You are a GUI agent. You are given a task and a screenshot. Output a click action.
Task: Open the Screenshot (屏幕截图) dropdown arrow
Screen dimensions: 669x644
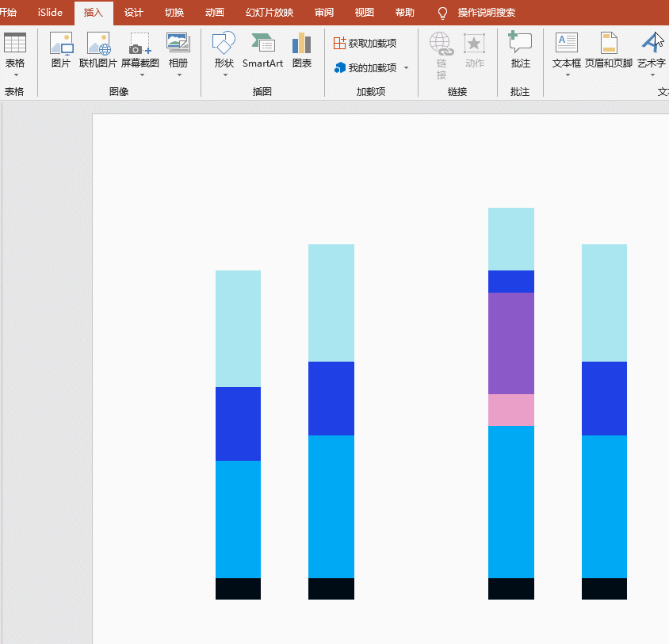(142, 75)
